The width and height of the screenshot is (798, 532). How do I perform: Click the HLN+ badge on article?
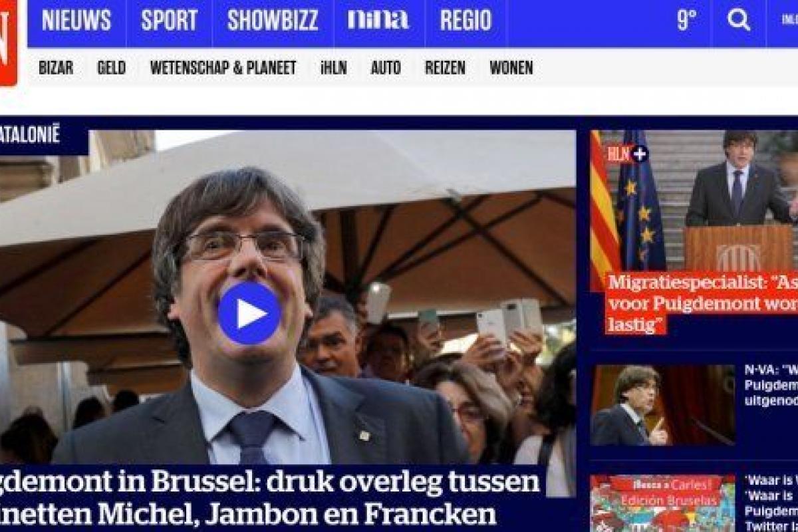pos(626,154)
